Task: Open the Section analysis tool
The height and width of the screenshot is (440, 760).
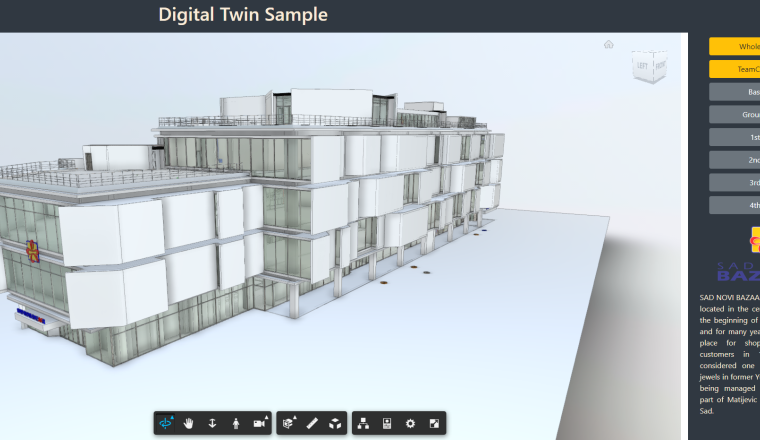Action: point(289,424)
